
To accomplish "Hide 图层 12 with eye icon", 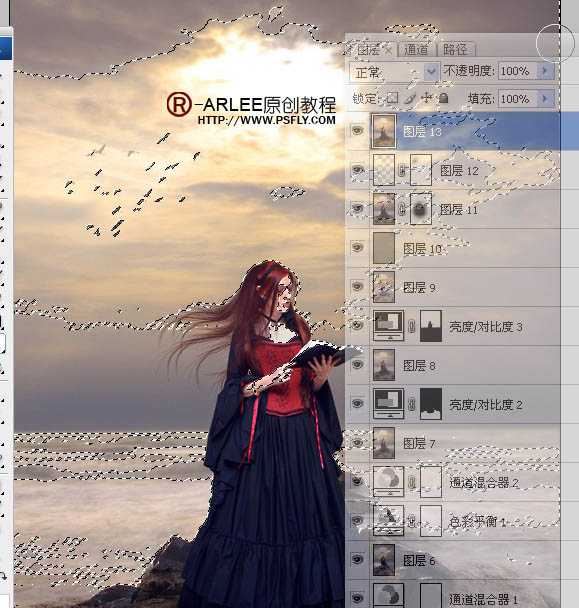I will click(357, 169).
